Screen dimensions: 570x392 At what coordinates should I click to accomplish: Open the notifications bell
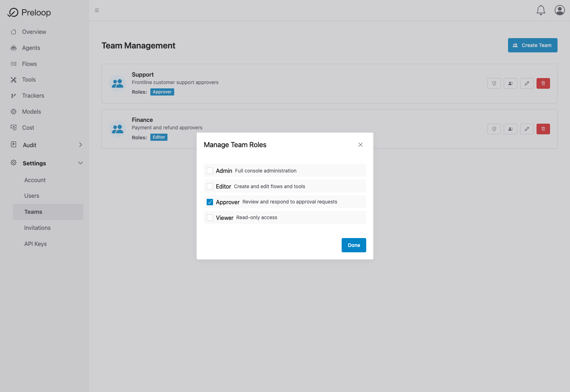[x=541, y=10]
